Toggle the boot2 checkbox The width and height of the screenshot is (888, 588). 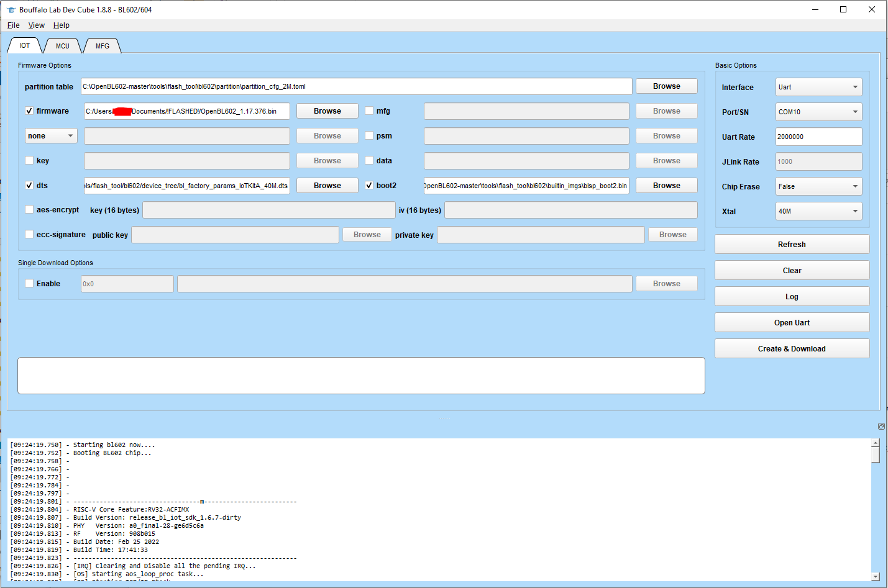[369, 185]
